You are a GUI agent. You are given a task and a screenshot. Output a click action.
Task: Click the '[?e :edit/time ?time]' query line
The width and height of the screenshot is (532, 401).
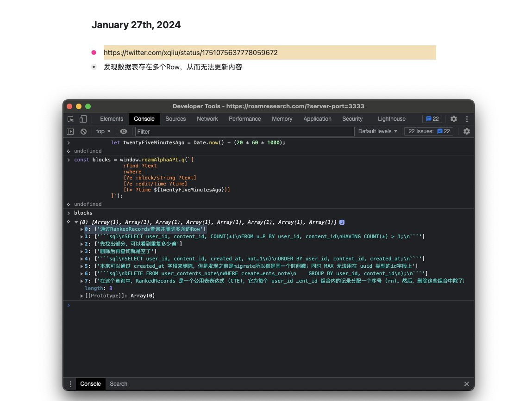[155, 184]
